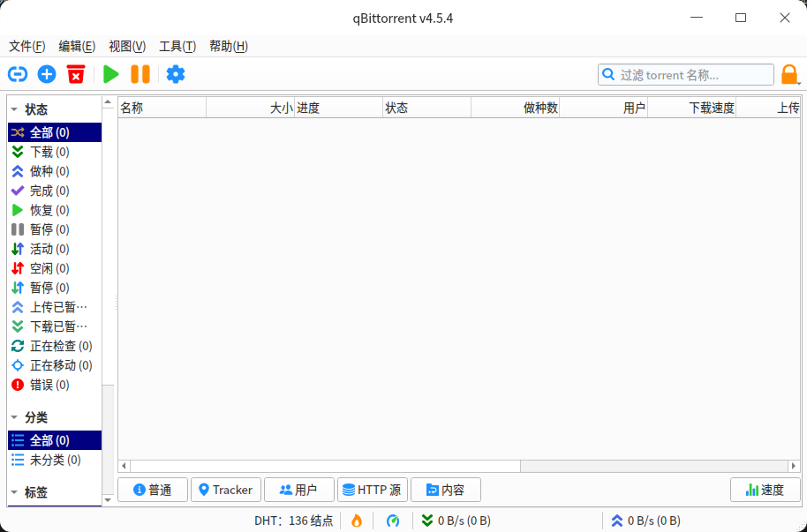
Task: Switch to the 内容 tab
Action: coord(446,490)
